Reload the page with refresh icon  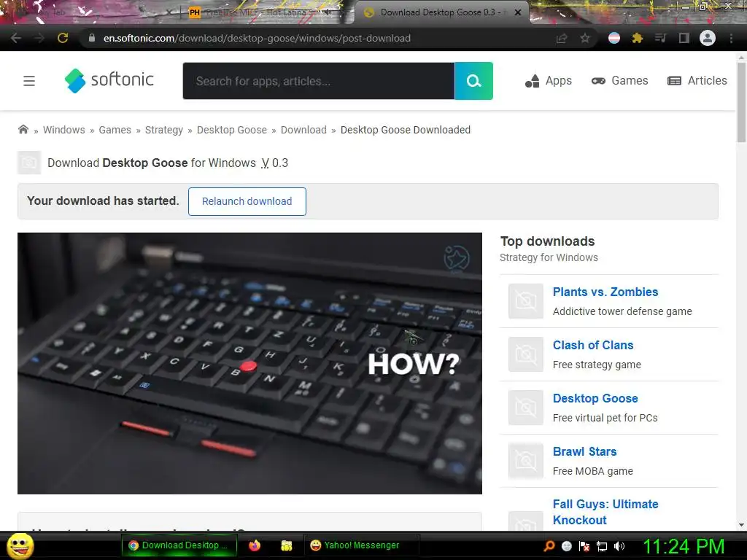coord(63,38)
